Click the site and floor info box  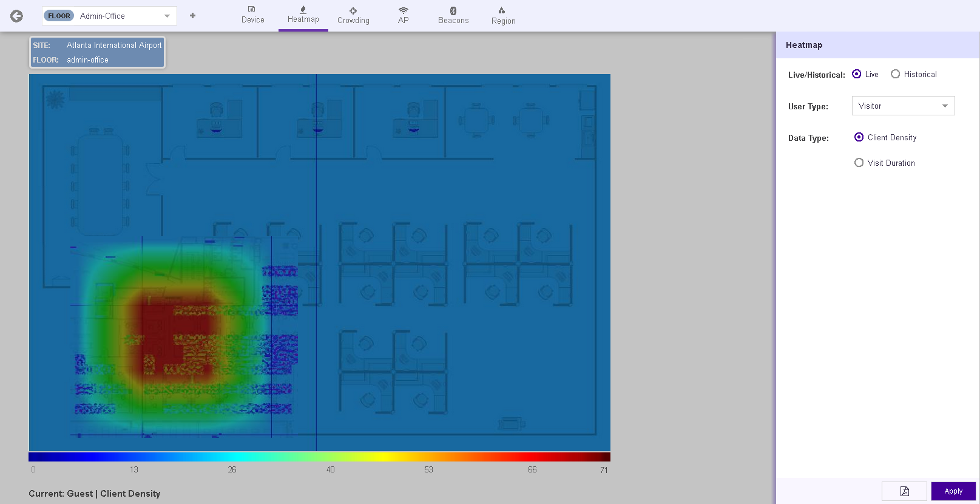97,53
